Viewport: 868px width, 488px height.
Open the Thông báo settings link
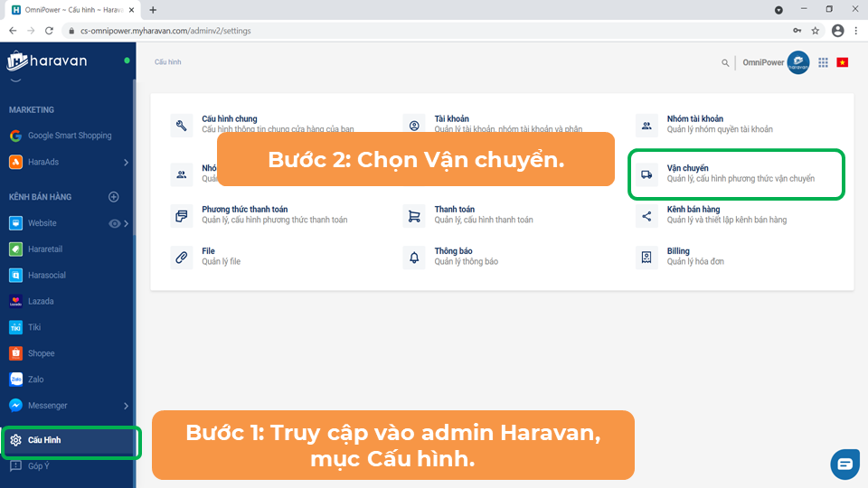click(x=453, y=250)
